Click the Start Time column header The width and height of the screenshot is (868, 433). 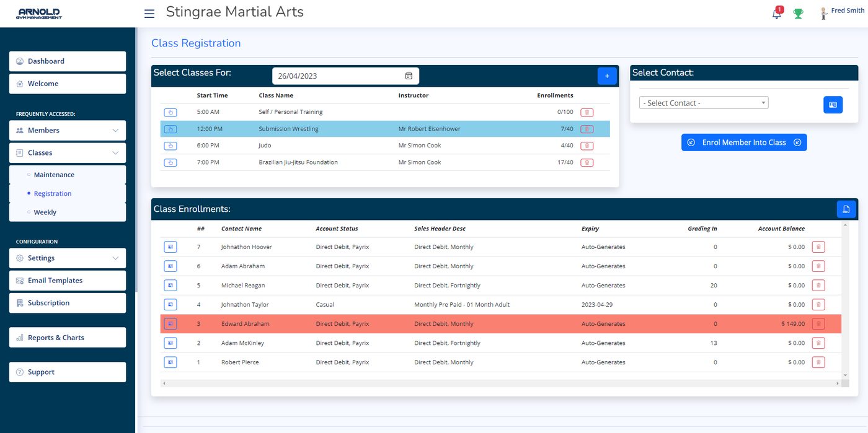click(x=212, y=95)
